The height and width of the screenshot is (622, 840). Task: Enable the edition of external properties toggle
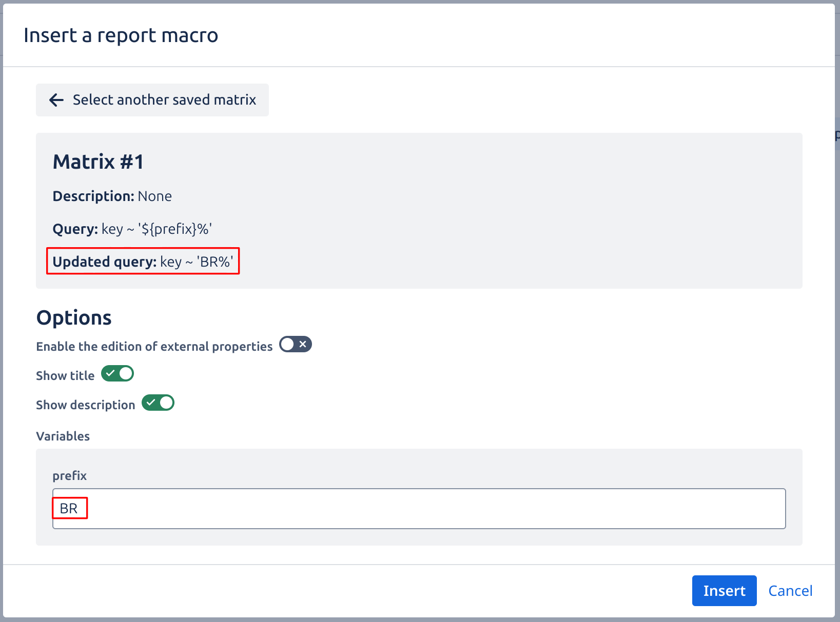(x=295, y=345)
